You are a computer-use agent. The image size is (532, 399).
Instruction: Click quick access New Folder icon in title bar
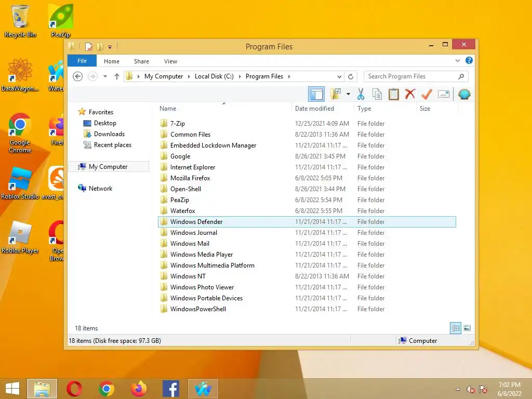coord(100,46)
